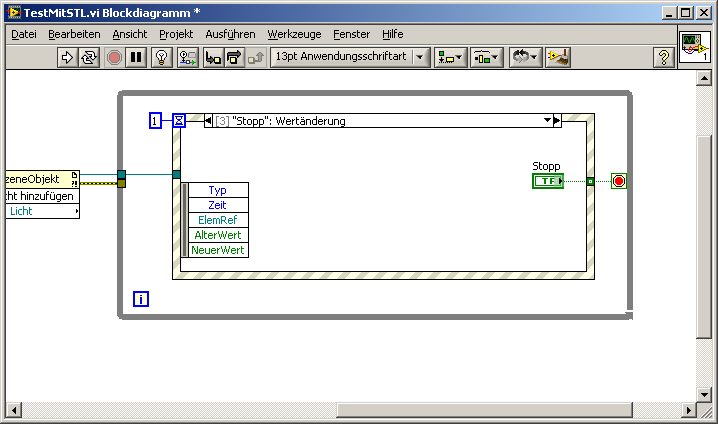Click the teal reference tunnel on the loop
This screenshot has height=424, width=718.
(x=121, y=174)
